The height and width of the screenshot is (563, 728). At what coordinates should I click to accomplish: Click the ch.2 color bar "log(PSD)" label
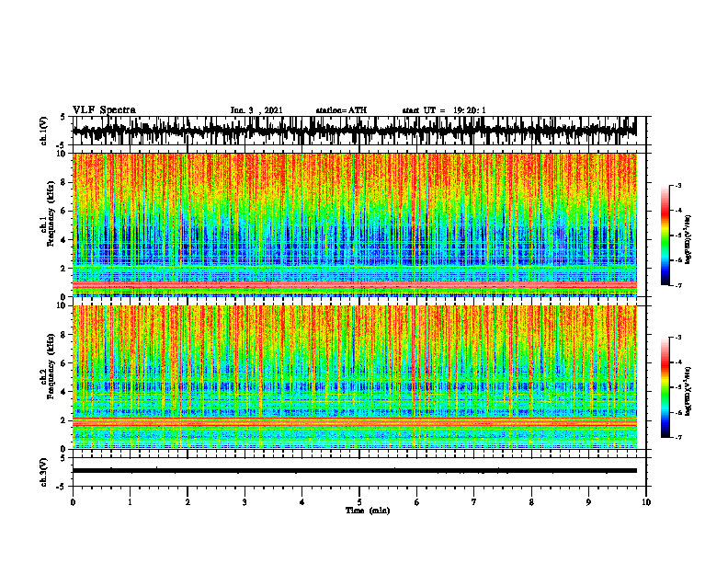click(689, 390)
